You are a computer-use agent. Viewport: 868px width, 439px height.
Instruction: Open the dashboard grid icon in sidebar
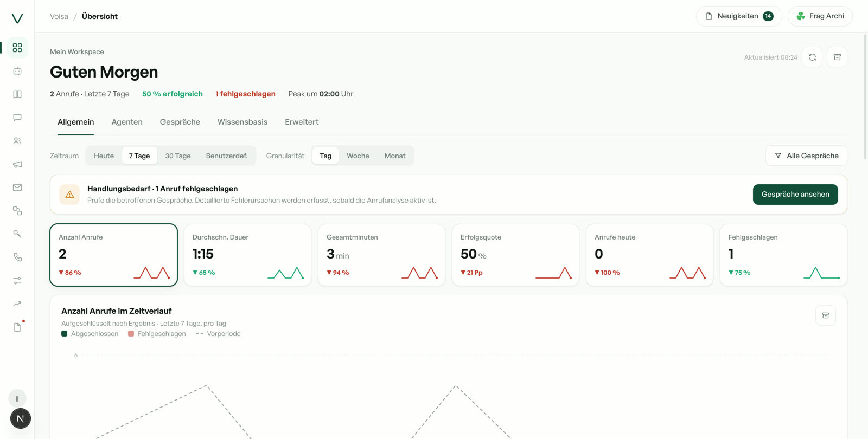point(17,48)
